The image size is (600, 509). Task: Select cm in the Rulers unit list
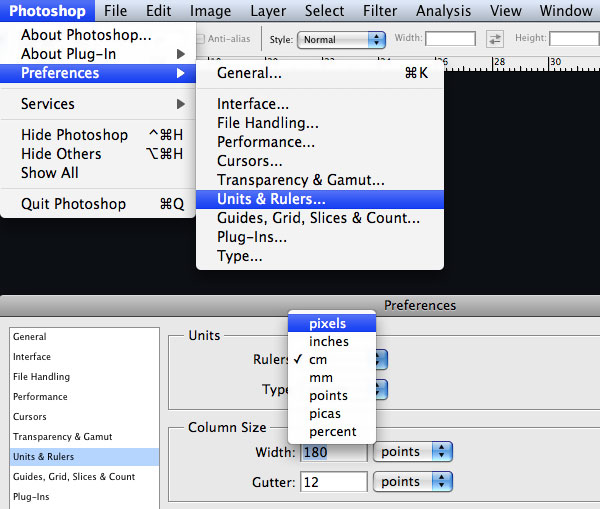[332, 360]
